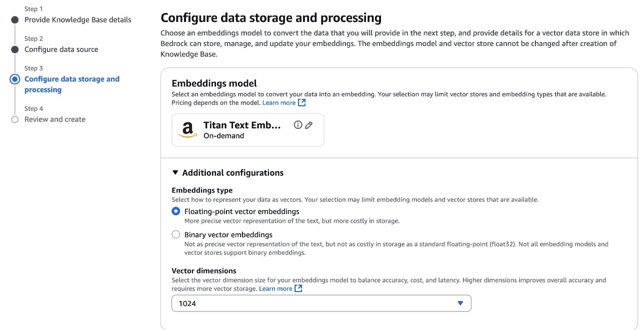This screenshot has height=330, width=644.
Task: Click the pencil edit icon beside Titan model
Action: coord(309,125)
